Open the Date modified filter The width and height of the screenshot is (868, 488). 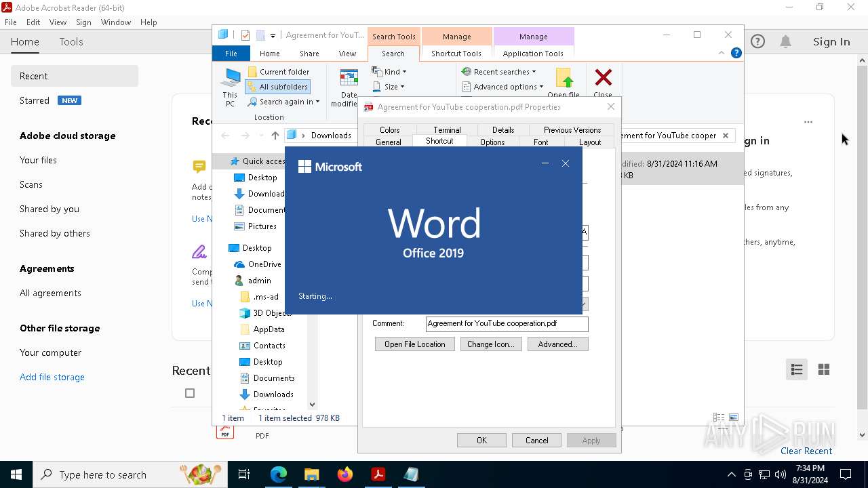point(349,87)
